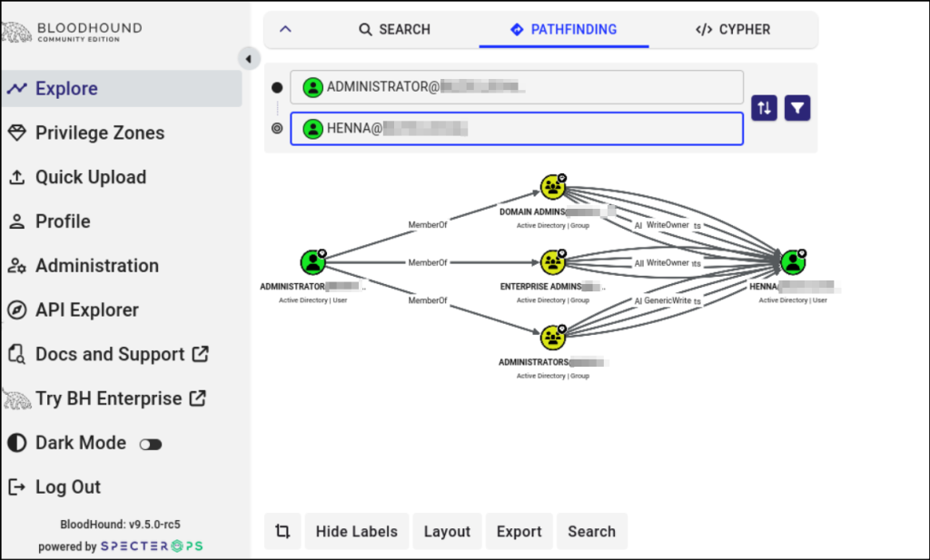
Task: Open the Export button menu
Action: (x=519, y=531)
